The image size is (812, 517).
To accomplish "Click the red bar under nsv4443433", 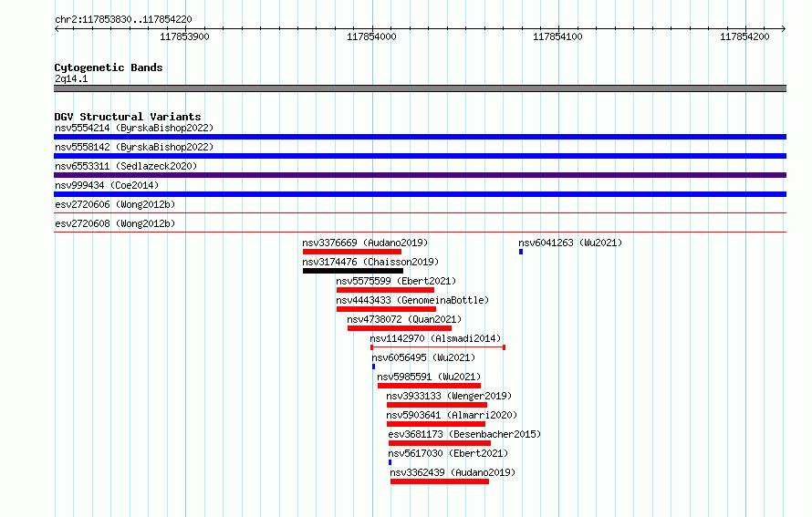I will pos(386,309).
